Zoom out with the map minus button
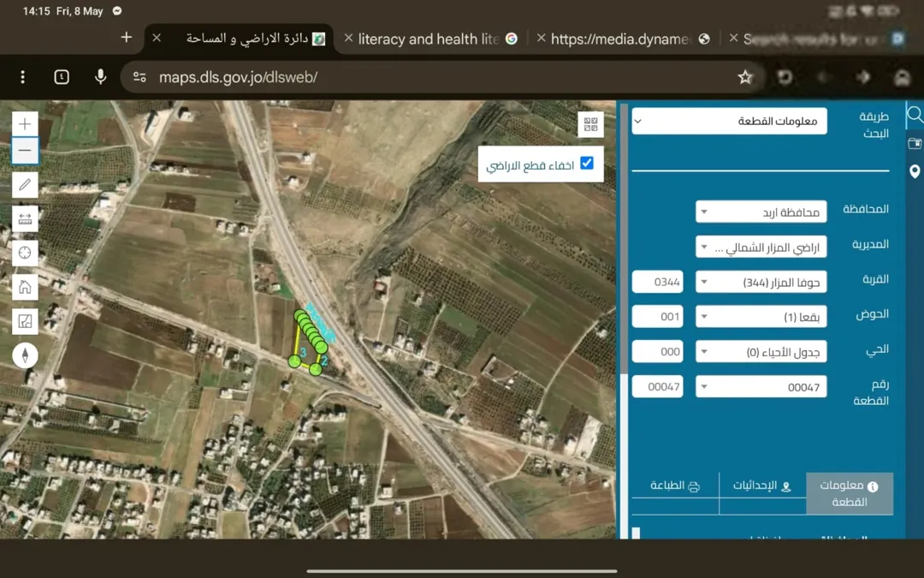924x578 pixels. click(25, 151)
